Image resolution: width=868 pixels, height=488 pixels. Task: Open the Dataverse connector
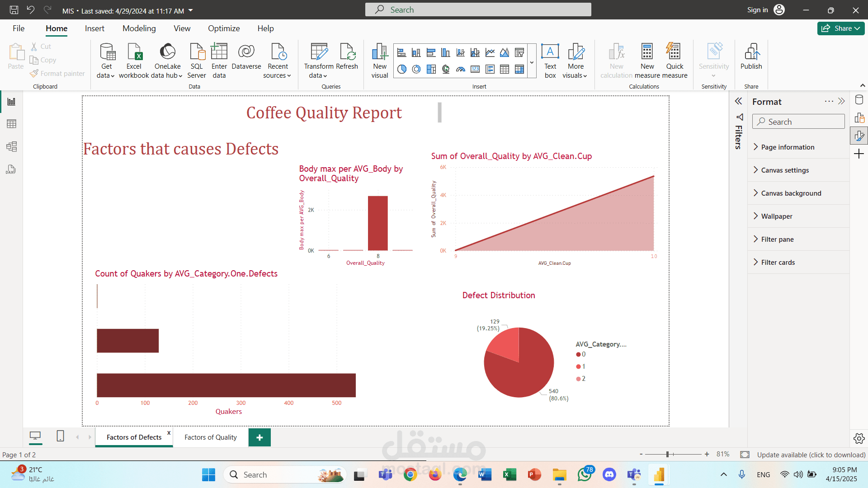point(246,56)
